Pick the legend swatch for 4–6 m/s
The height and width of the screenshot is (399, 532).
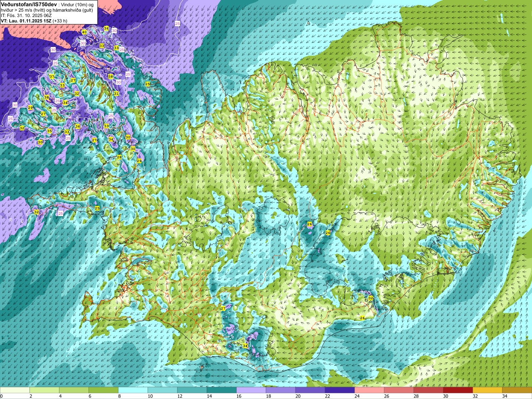point(74,390)
